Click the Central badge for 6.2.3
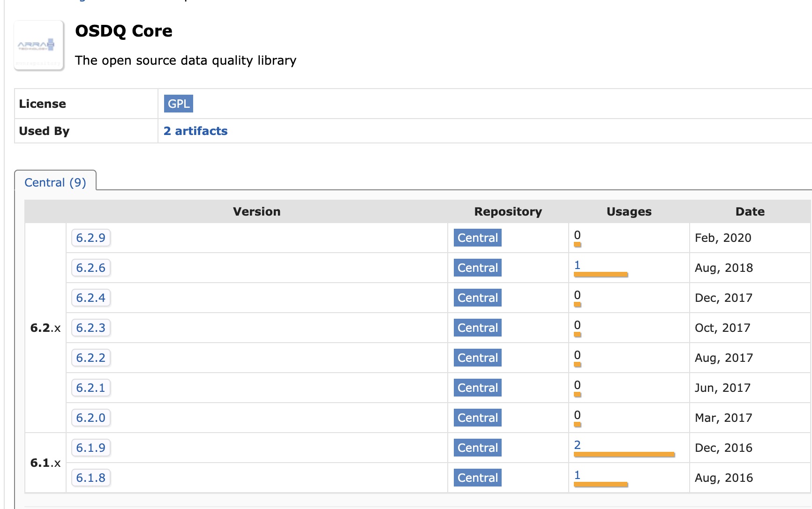812x509 pixels. pyautogui.click(x=478, y=328)
